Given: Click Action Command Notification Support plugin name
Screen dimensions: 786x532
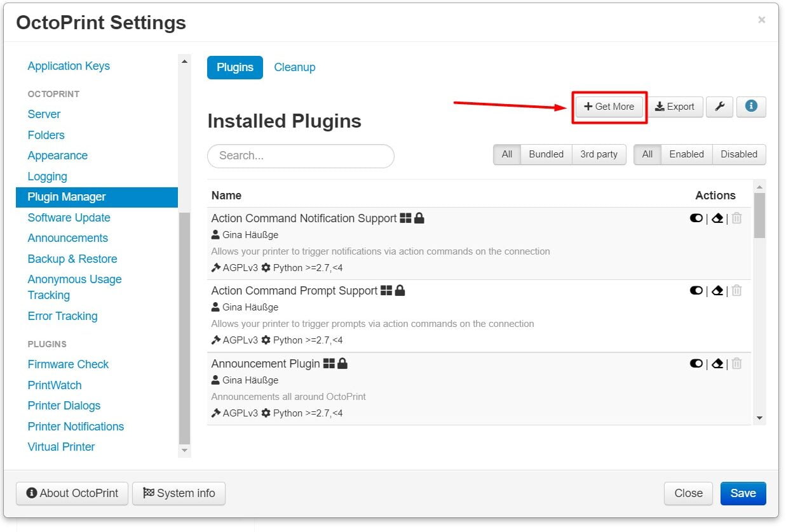Looking at the screenshot, I should click(x=304, y=218).
